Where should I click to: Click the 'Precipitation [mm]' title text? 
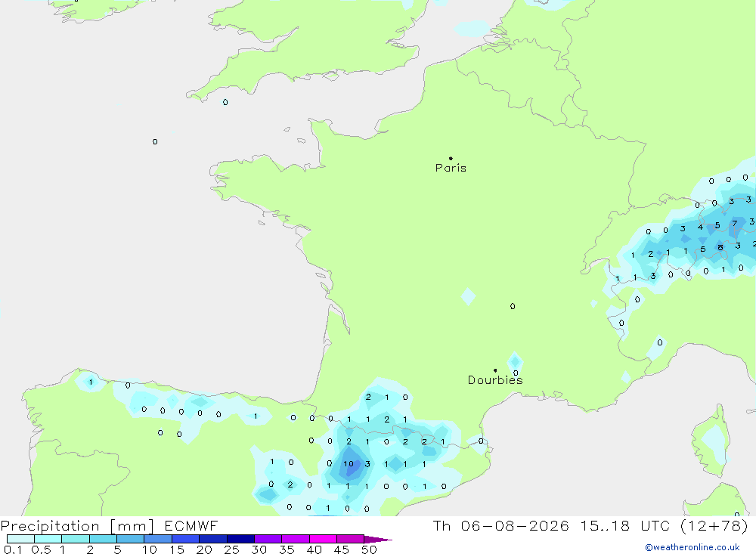[x=78, y=526]
